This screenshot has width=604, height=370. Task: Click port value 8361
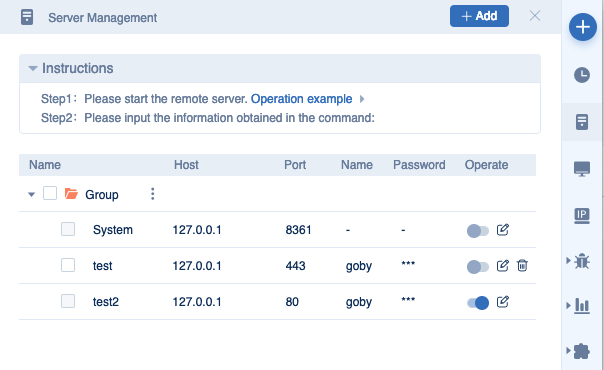point(298,230)
